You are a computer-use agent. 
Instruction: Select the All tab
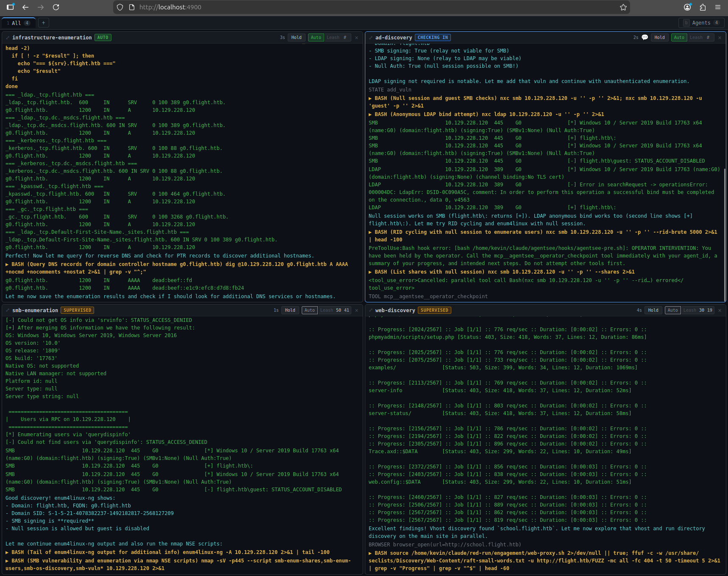pos(18,23)
